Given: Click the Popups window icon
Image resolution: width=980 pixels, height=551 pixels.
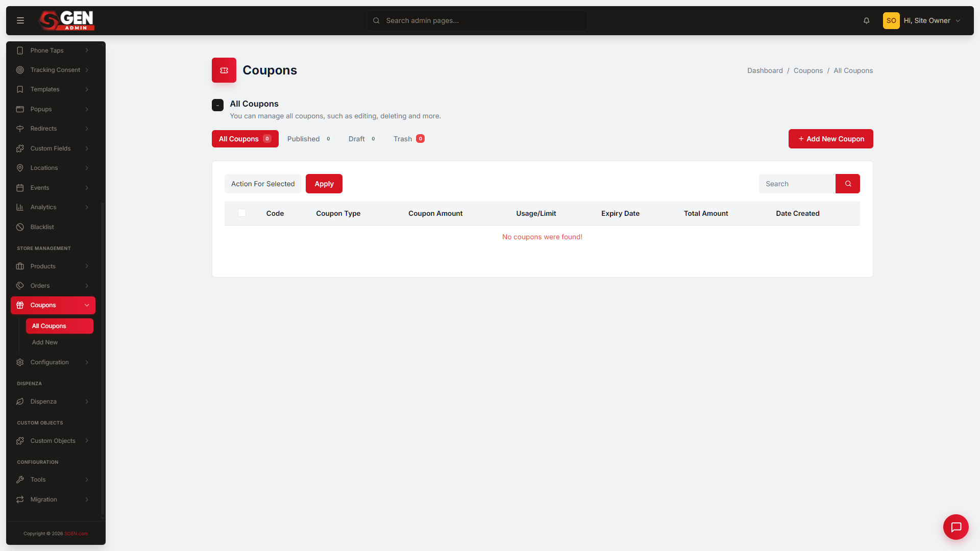Looking at the screenshot, I should pyautogui.click(x=20, y=109).
